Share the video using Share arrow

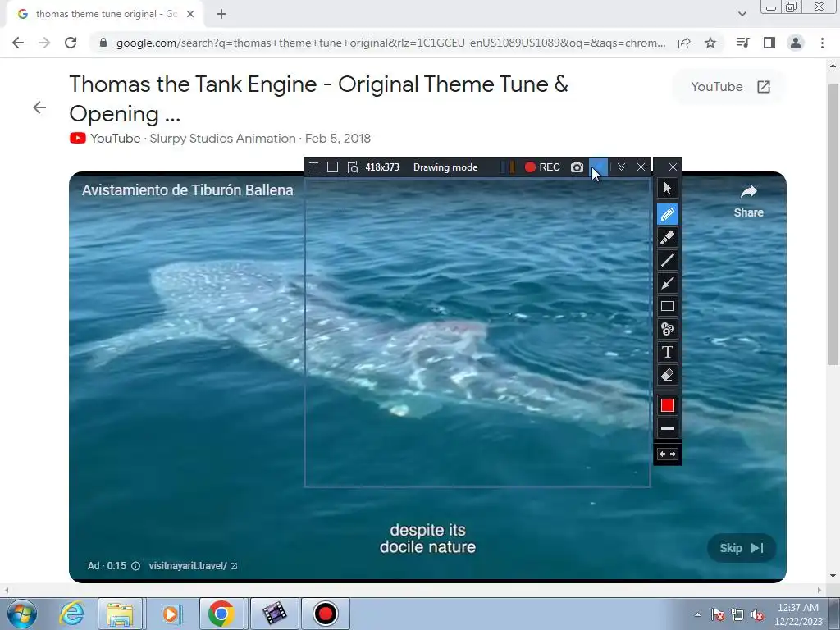(748, 201)
